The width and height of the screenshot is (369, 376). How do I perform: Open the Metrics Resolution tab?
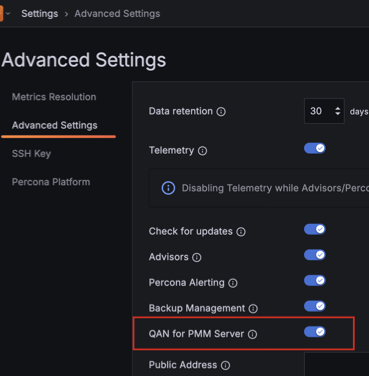54,97
